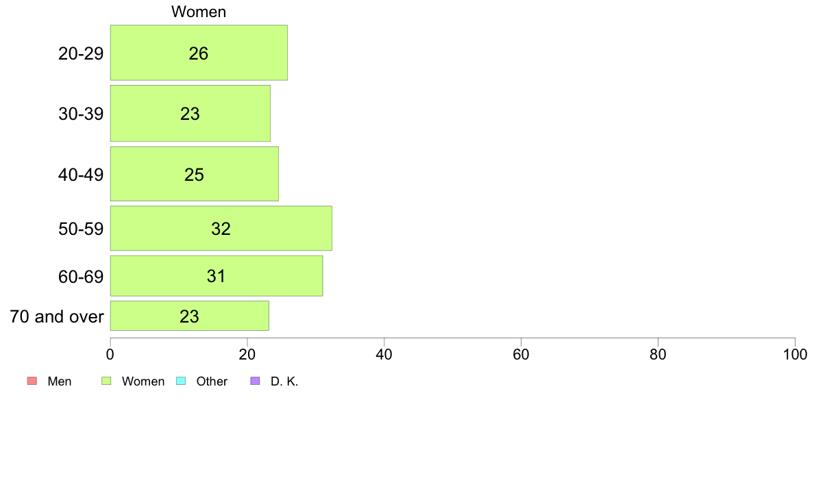
Task: Click the purple D. K. legend swatch
Action: point(255,381)
